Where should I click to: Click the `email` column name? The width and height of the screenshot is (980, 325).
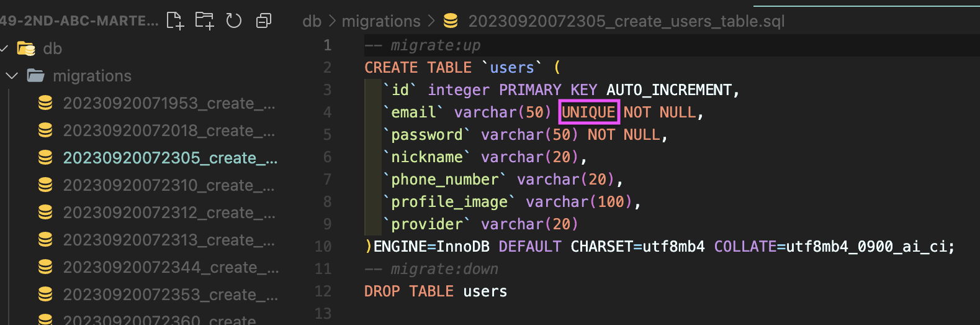click(x=413, y=112)
